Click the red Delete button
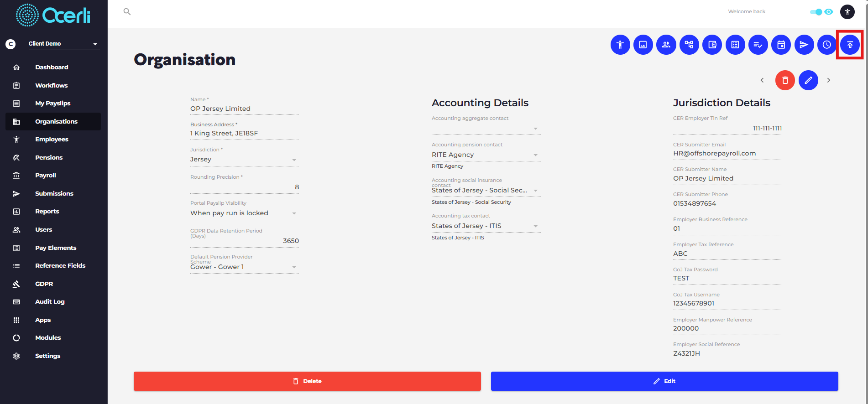The width and height of the screenshot is (868, 404). pos(307,381)
